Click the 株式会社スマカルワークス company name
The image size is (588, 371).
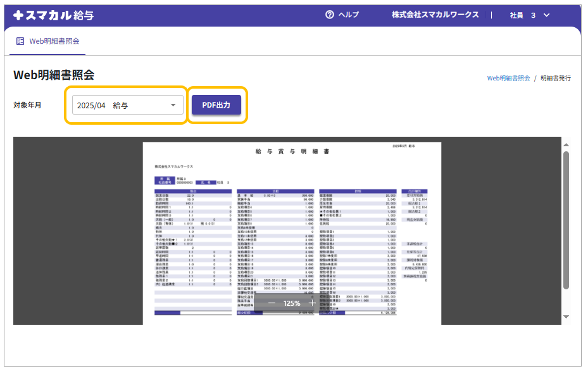435,15
